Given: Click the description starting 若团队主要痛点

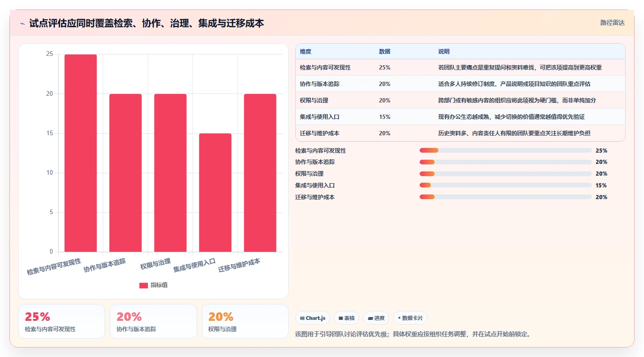Looking at the screenshot, I should (520, 68).
